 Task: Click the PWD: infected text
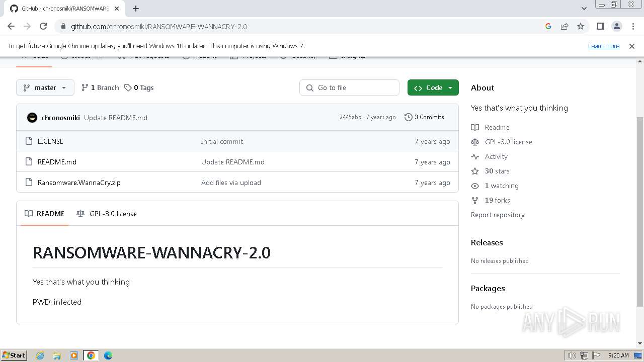(x=57, y=302)
